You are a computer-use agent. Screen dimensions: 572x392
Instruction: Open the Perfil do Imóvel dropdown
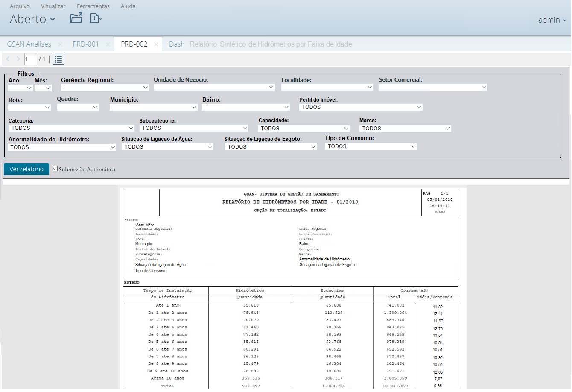pyautogui.click(x=361, y=107)
